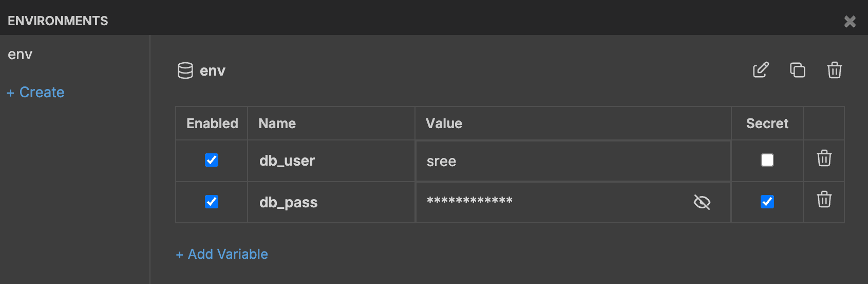868x284 pixels.
Task: Delete the db_user variable row
Action: (x=824, y=158)
